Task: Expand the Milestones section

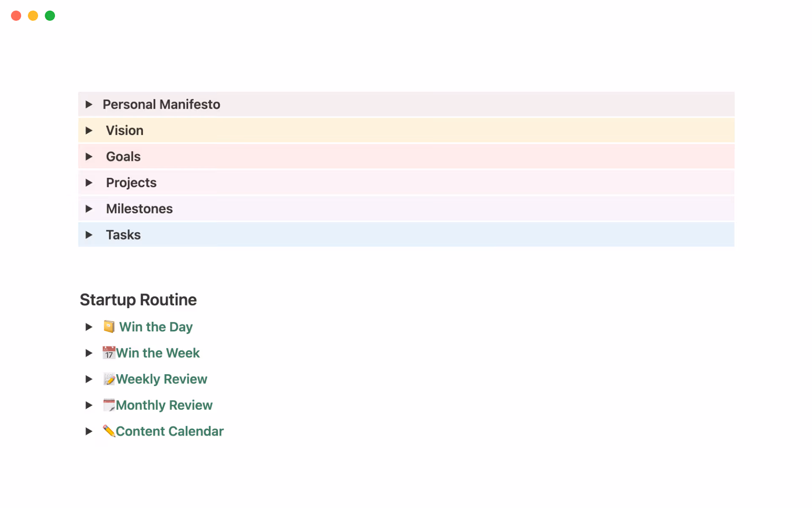Action: [x=89, y=209]
